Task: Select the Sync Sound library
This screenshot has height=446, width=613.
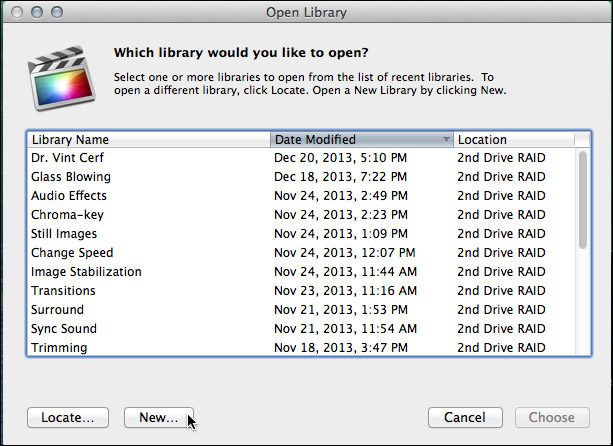Action: pos(301,328)
